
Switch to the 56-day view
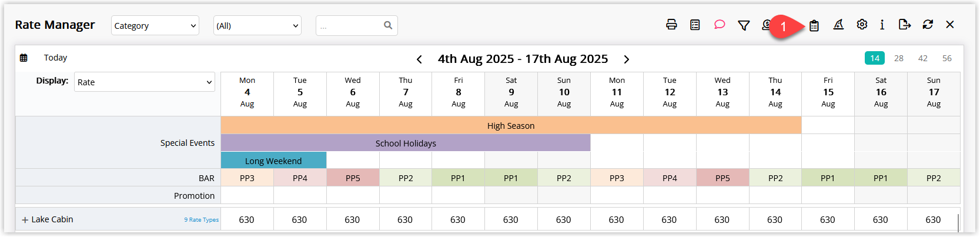coord(947,58)
